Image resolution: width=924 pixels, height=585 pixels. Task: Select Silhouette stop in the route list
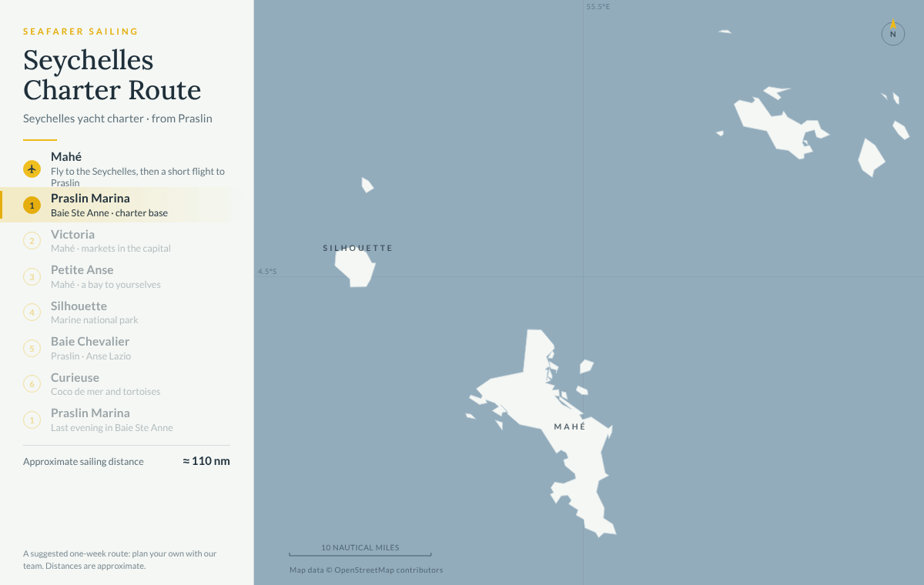[x=126, y=313]
